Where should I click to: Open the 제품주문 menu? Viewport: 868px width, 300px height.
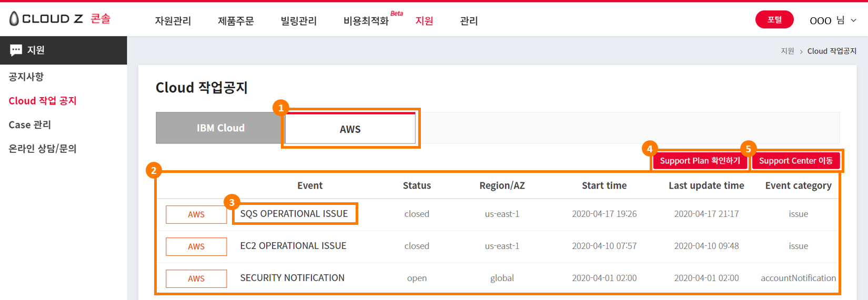coord(236,21)
